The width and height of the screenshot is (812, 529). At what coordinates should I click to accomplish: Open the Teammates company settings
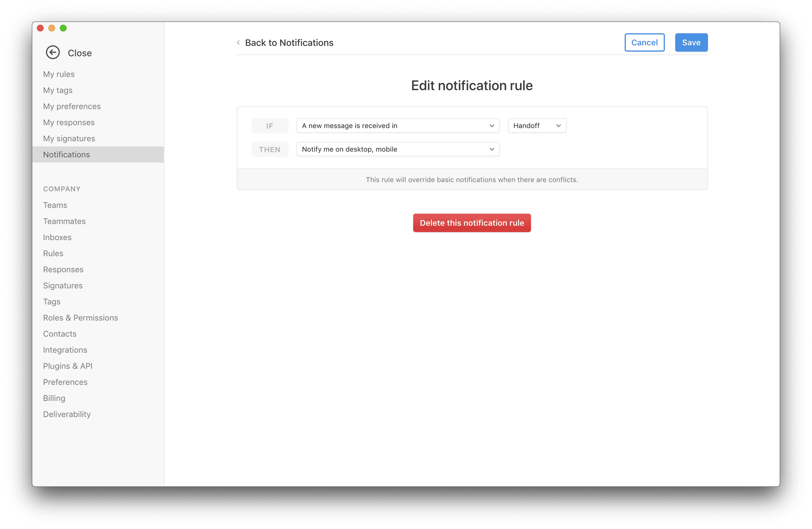(64, 221)
